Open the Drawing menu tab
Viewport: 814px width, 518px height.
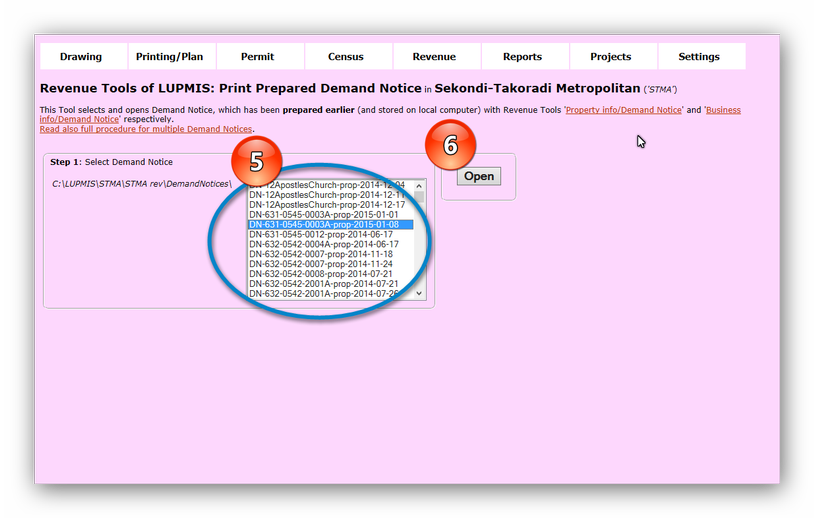pos(84,57)
